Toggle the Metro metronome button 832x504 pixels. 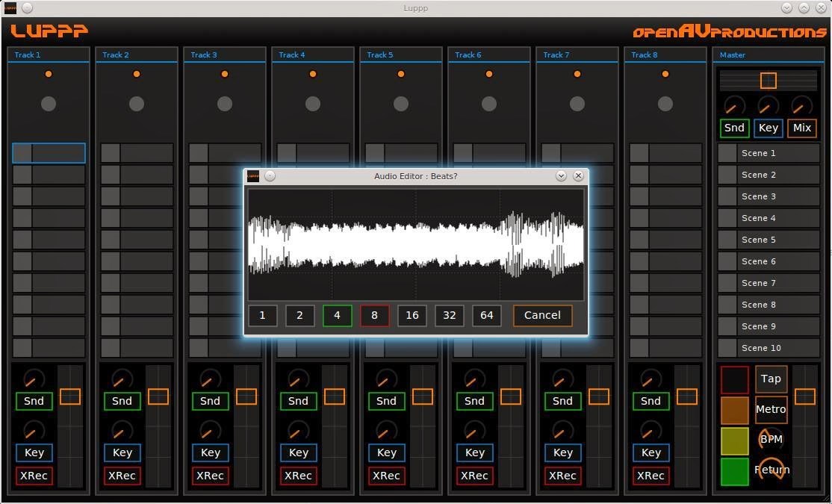[771, 409]
